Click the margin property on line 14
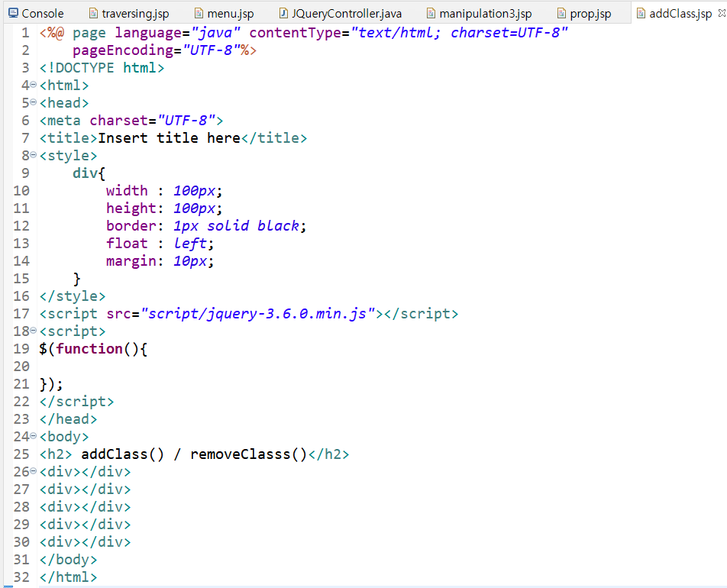Viewport: 727px width, 588px height. pos(131,261)
